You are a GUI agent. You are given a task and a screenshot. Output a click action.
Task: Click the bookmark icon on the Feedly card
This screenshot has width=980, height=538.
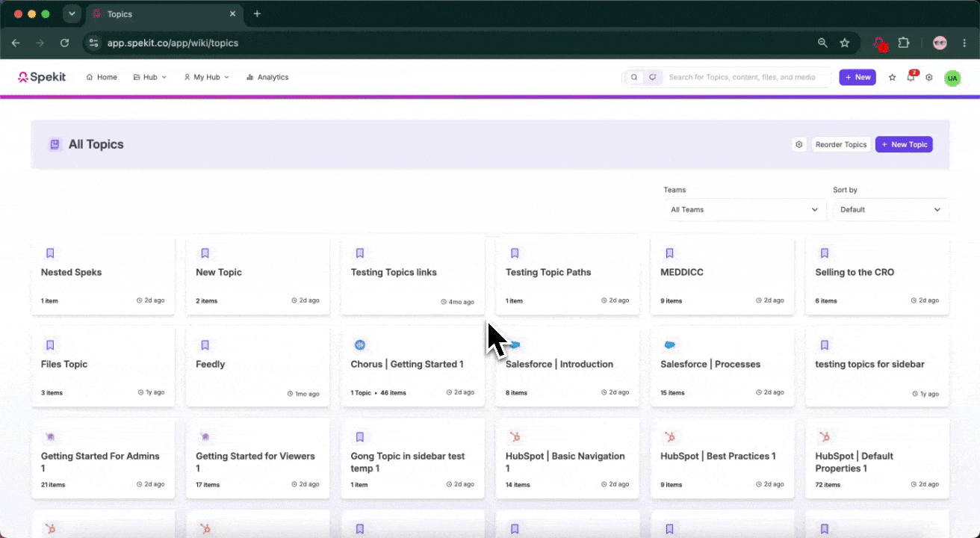click(x=205, y=345)
